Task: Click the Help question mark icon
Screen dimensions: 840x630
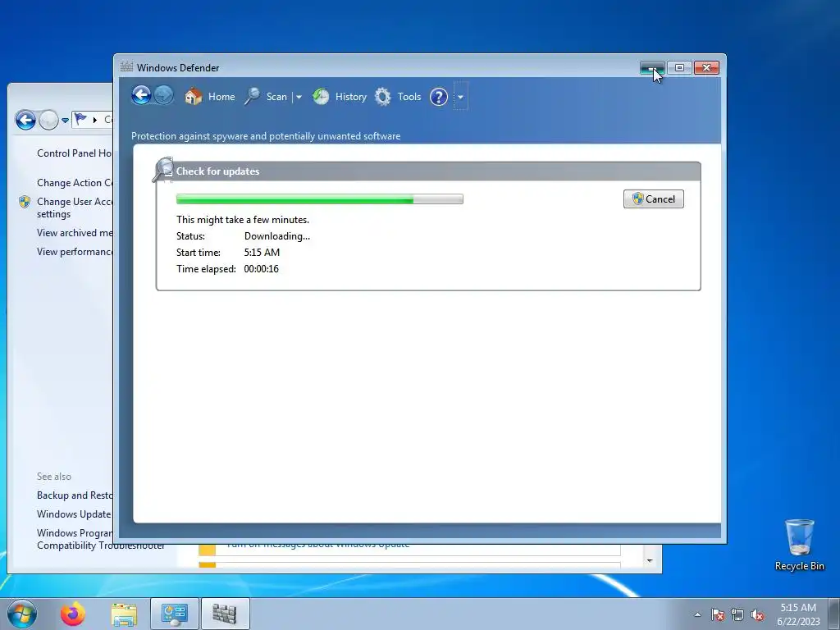Action: pyautogui.click(x=439, y=97)
